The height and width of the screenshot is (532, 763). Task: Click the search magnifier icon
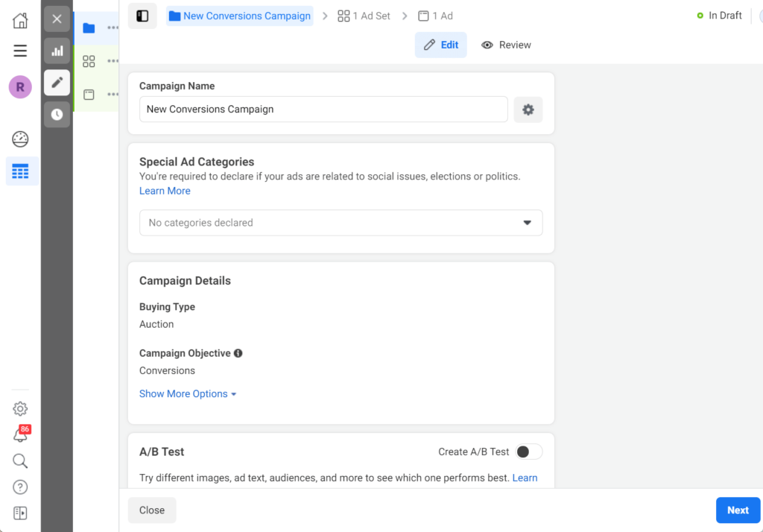20,460
